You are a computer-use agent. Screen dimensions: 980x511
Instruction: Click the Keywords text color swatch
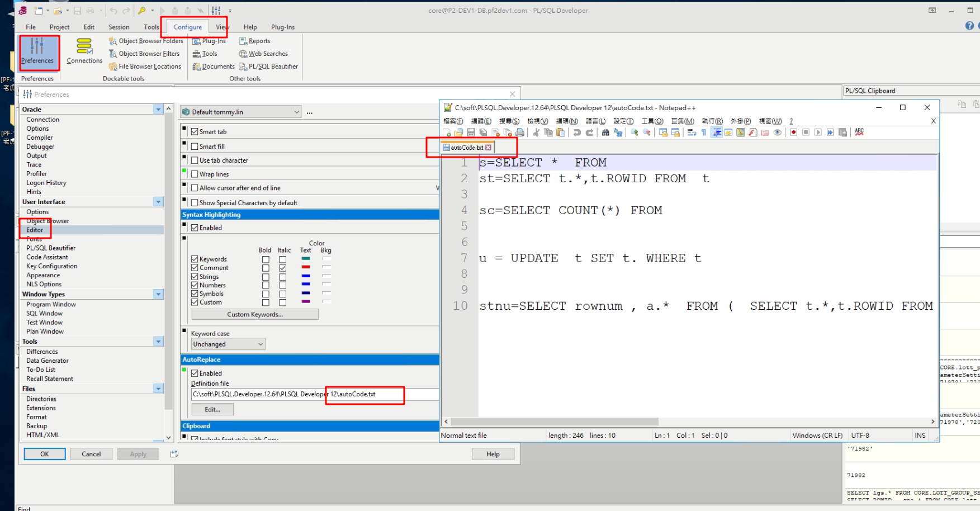pyautogui.click(x=306, y=259)
